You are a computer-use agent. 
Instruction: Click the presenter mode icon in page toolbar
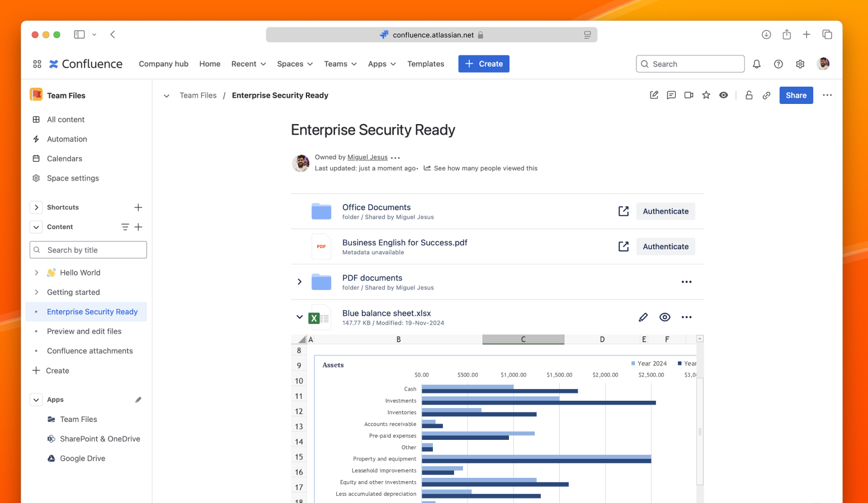click(688, 95)
